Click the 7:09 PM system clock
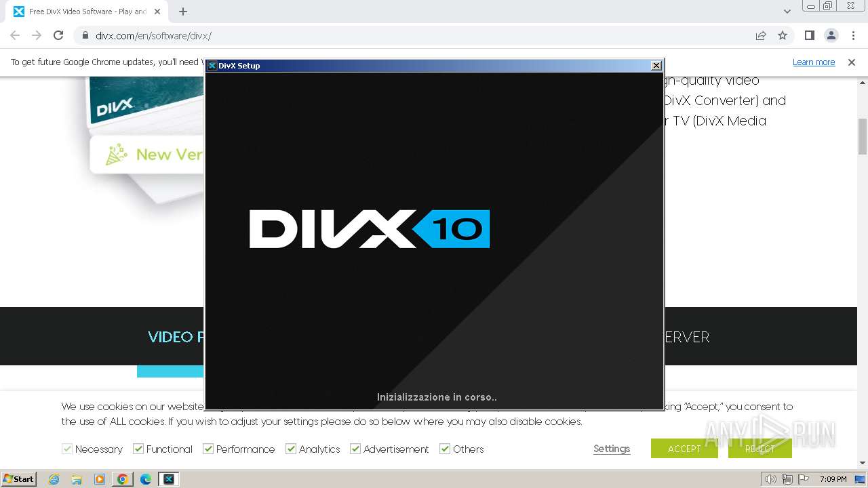This screenshot has width=868, height=488. (833, 479)
